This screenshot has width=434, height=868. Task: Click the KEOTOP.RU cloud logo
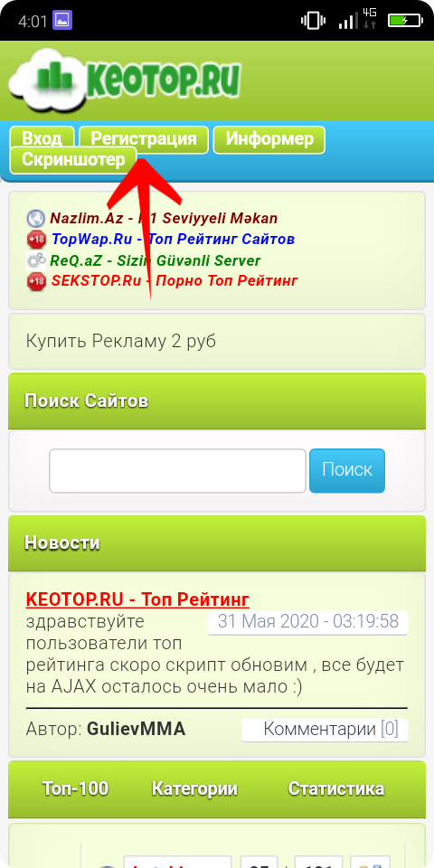click(x=125, y=80)
